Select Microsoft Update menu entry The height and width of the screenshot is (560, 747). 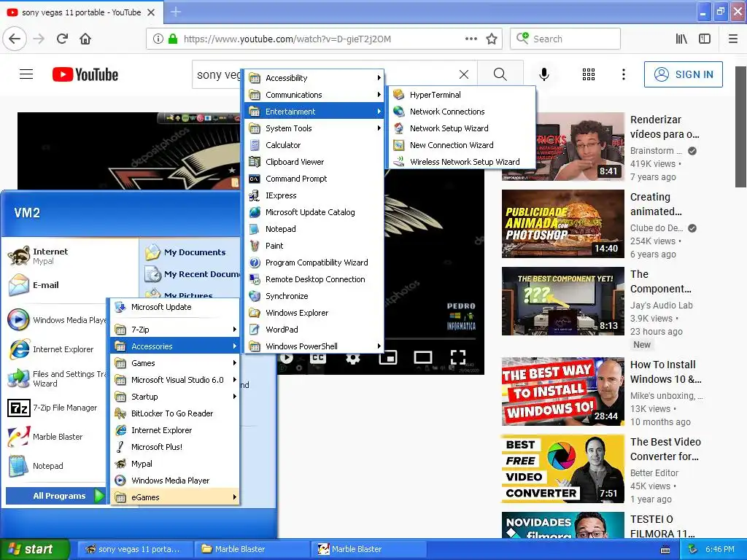[x=175, y=307]
